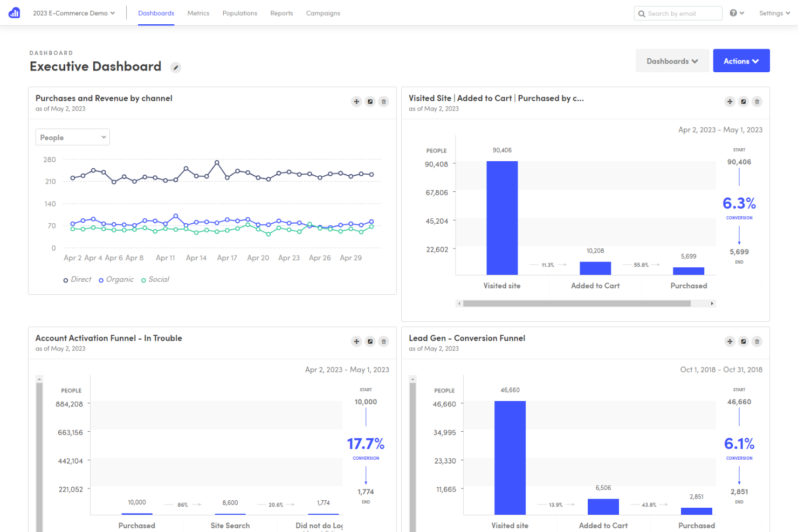Click the funnel chart horizontal scrollbar thumb

pos(576,303)
